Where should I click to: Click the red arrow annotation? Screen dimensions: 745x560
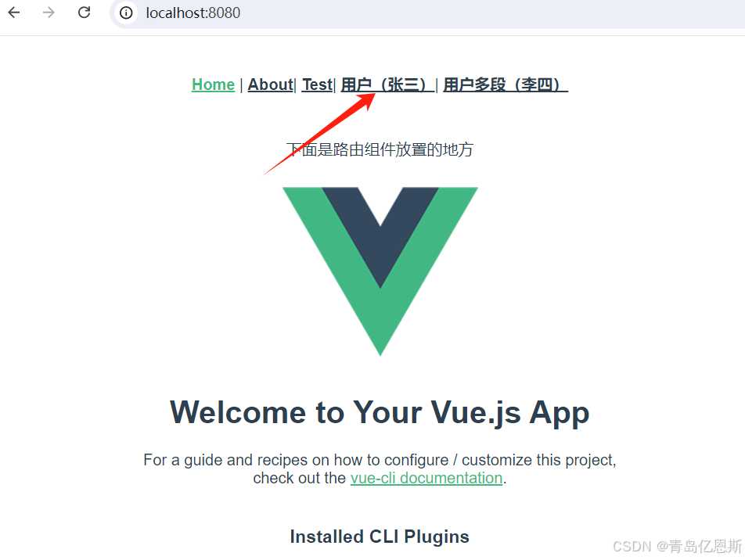point(319,134)
